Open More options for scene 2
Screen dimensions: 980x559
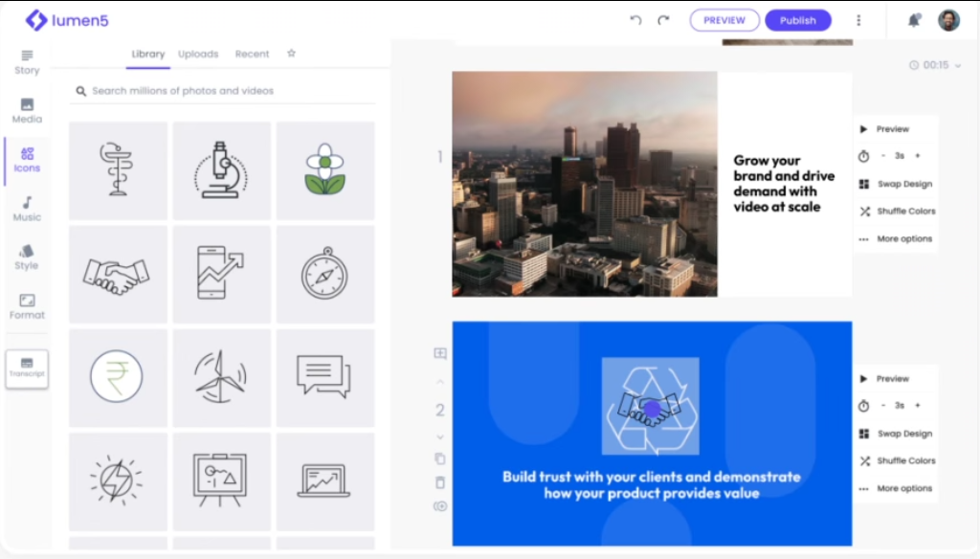tap(896, 488)
